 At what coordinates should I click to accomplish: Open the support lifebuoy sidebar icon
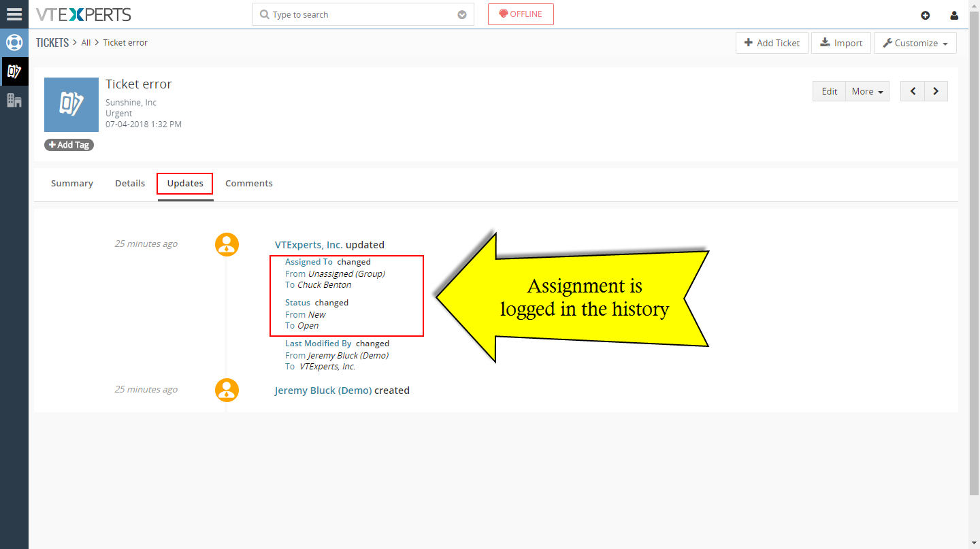tap(14, 42)
